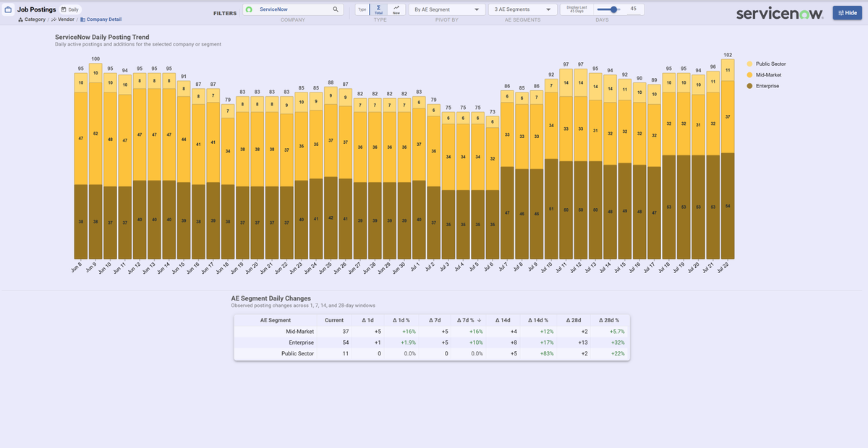Click Enterprise +32% 28-day change
868x448 pixels.
point(617,343)
